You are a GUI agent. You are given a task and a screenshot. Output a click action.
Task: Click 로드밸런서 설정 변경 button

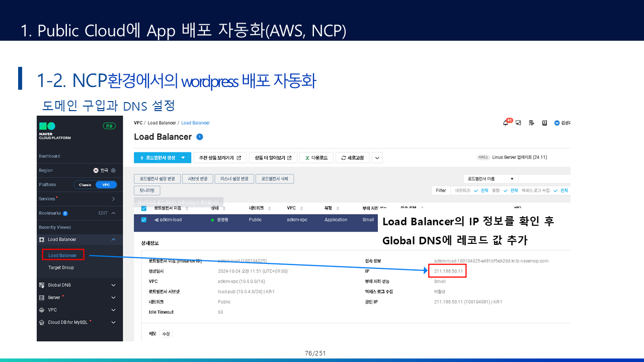[x=157, y=178]
